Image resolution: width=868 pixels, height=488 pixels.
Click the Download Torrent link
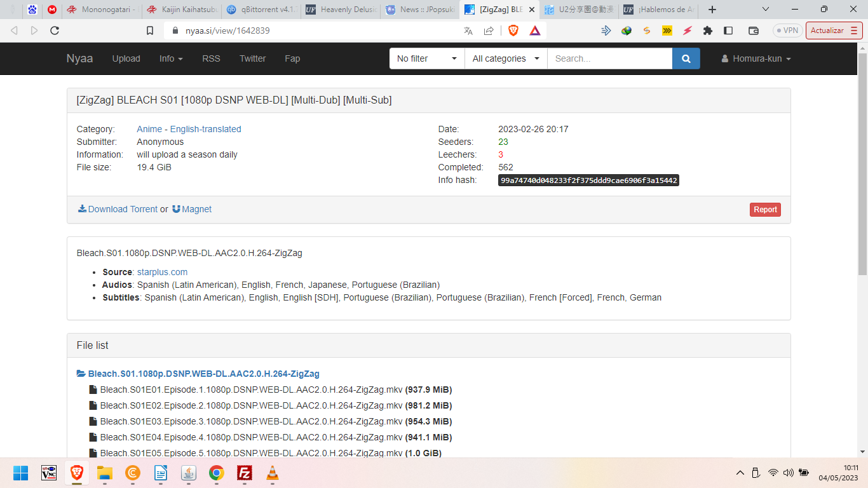click(x=118, y=209)
